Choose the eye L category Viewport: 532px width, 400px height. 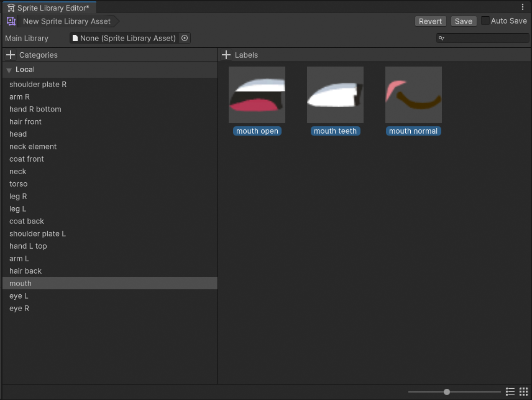pos(19,295)
